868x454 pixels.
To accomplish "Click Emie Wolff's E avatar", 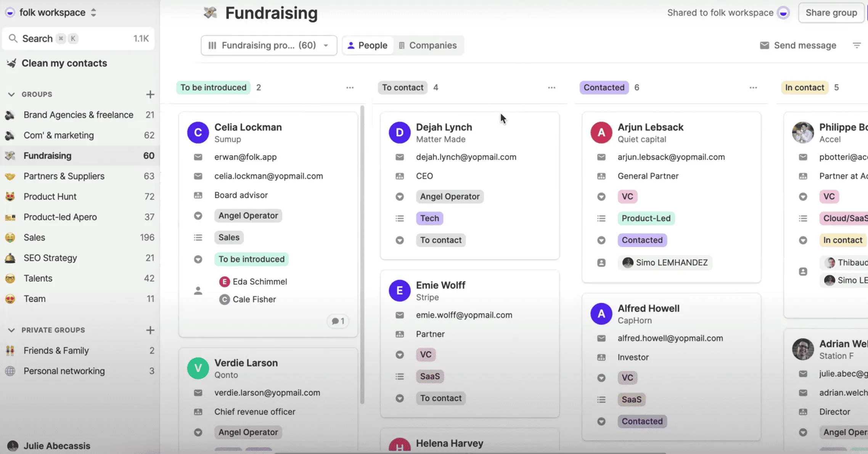I will (x=400, y=290).
